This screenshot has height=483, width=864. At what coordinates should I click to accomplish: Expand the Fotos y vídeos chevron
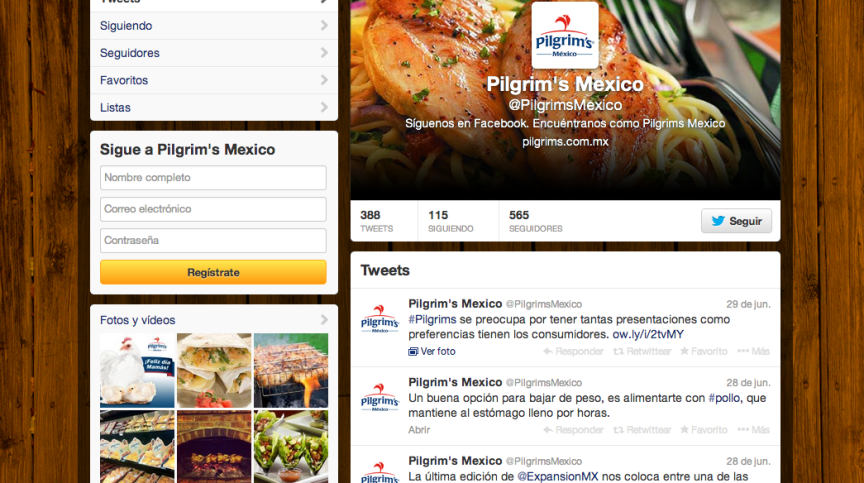click(324, 320)
